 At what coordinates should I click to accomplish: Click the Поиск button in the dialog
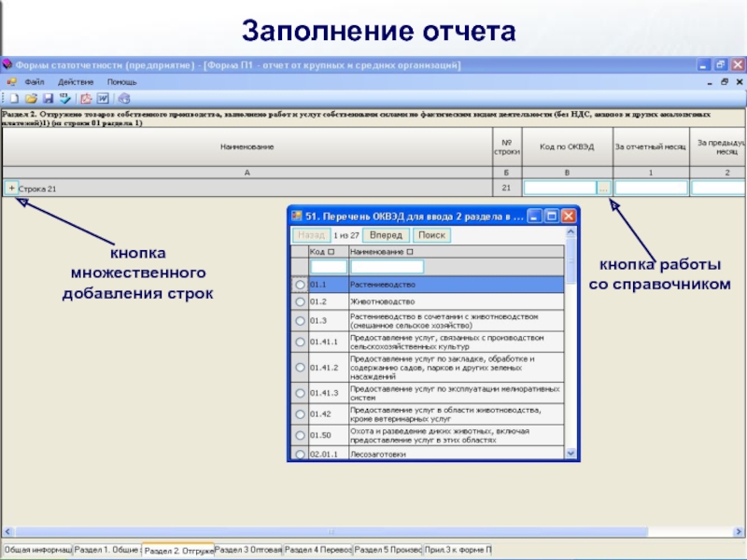pos(431,235)
